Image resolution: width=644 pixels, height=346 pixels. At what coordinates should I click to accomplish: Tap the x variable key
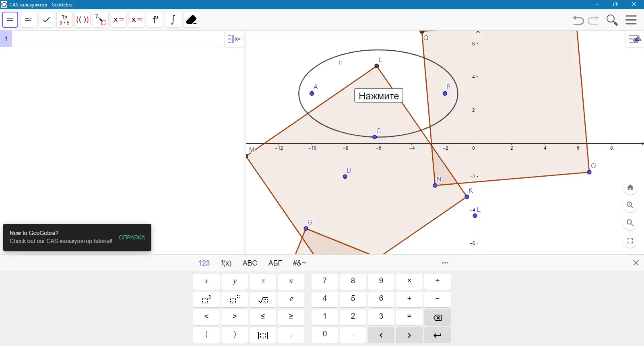coord(206,282)
